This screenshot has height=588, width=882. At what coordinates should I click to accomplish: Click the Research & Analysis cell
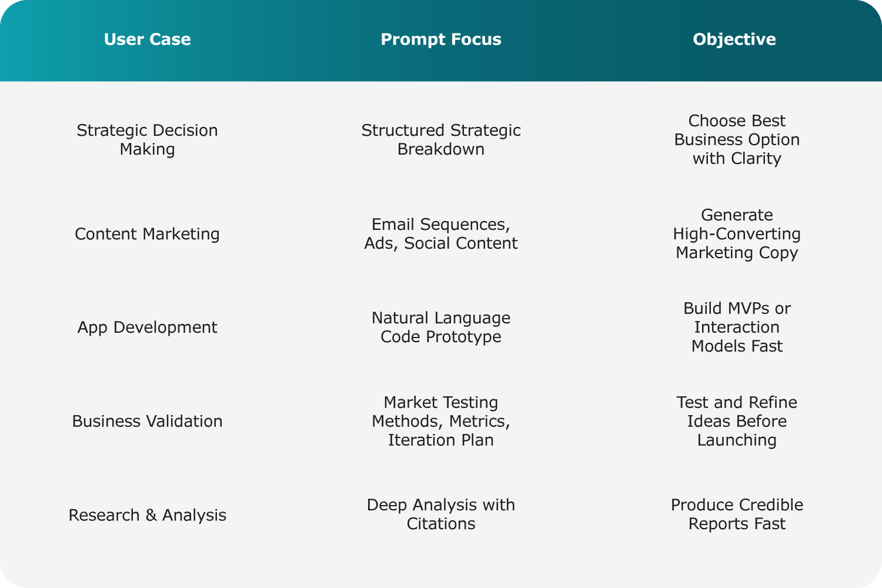pos(147,515)
